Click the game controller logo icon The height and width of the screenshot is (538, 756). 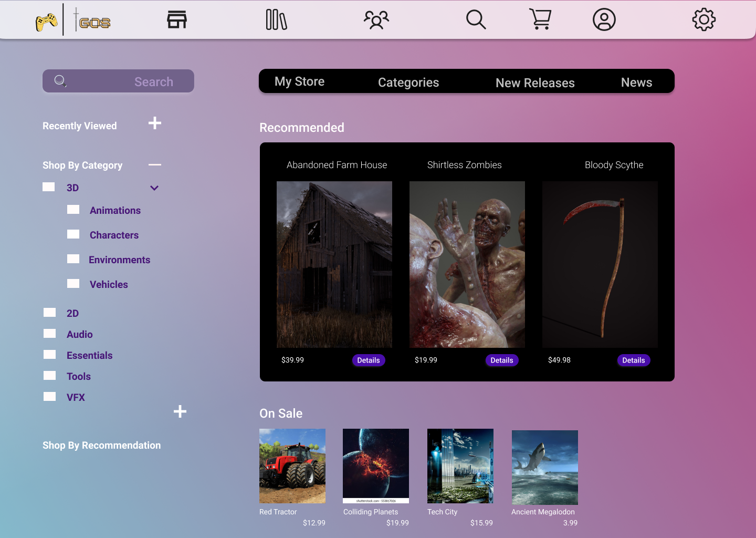[47, 22]
